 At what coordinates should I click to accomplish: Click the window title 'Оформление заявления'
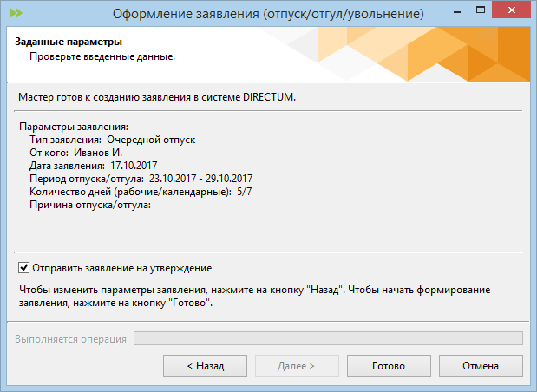268,14
